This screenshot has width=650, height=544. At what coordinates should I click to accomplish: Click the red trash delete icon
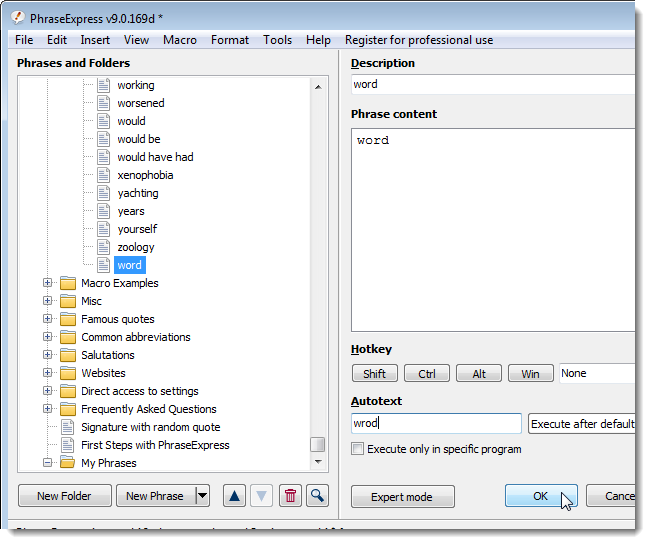[x=290, y=495]
